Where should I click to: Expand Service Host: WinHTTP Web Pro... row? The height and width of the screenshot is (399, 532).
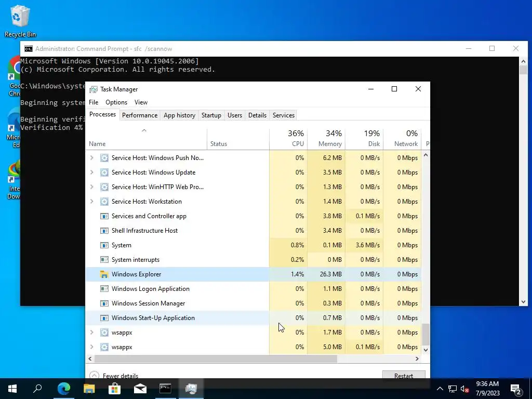point(91,187)
